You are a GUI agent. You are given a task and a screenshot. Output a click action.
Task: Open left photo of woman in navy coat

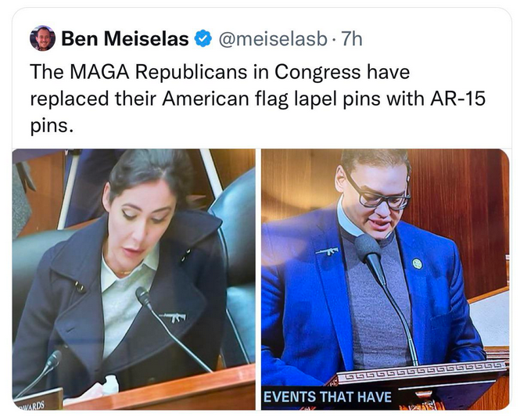pos(134,279)
